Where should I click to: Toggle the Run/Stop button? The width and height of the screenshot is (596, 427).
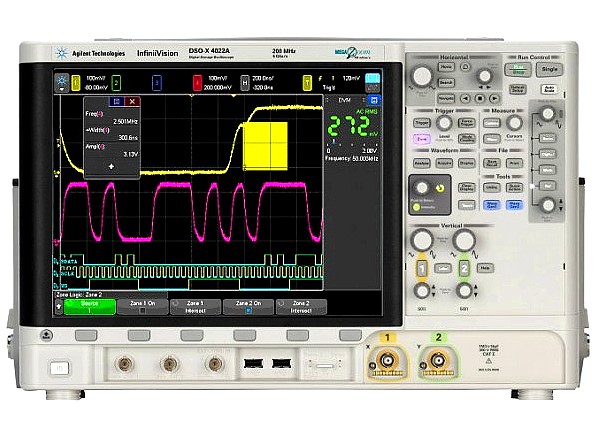(518, 70)
